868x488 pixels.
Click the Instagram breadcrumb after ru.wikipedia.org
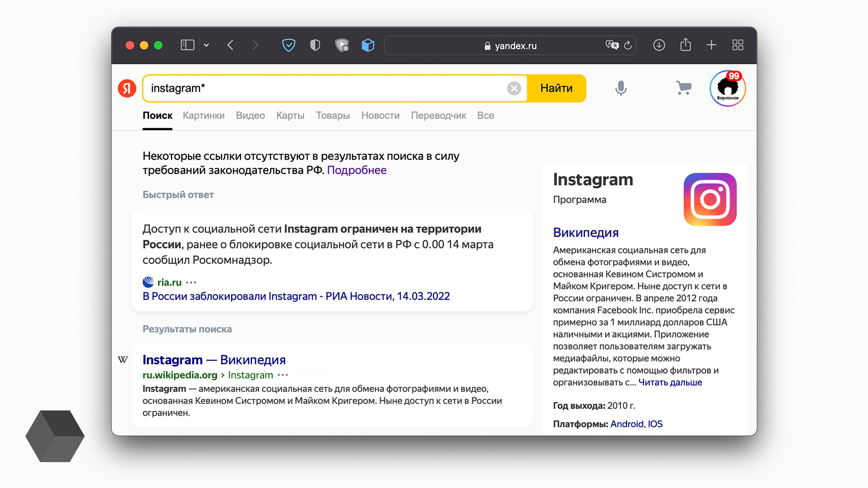point(250,375)
